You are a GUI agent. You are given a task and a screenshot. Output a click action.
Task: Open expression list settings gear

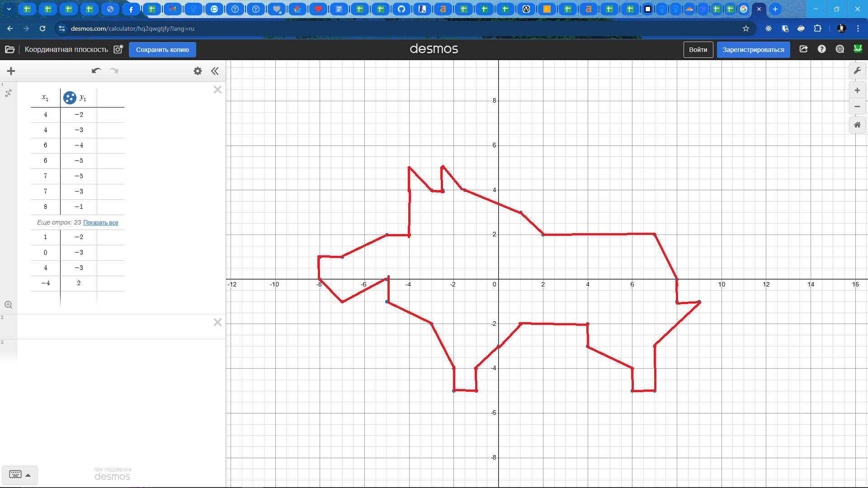pos(198,71)
